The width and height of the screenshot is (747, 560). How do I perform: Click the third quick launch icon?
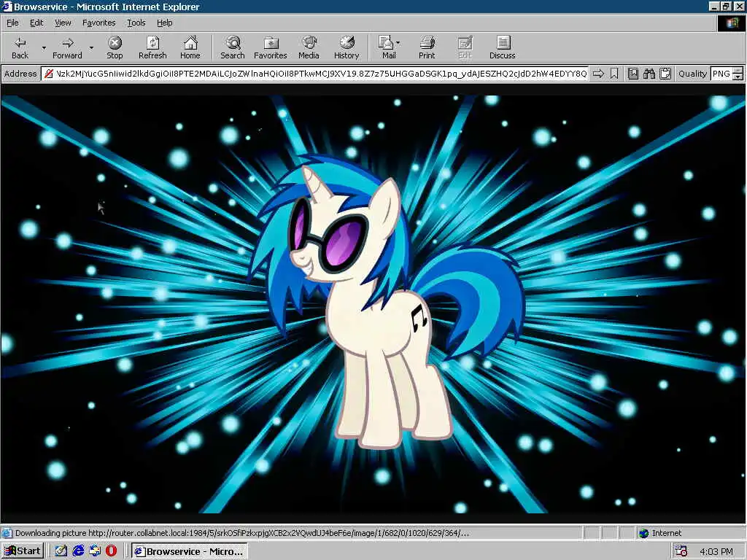(95, 551)
